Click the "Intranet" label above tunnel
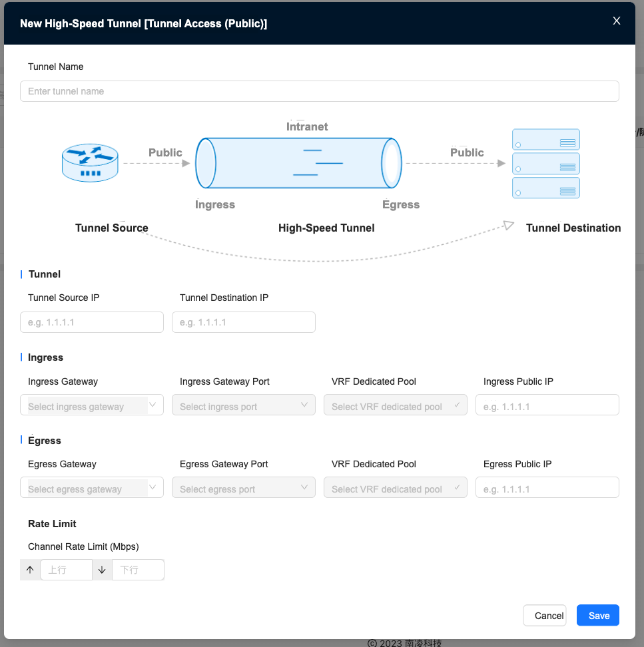 pos(307,126)
